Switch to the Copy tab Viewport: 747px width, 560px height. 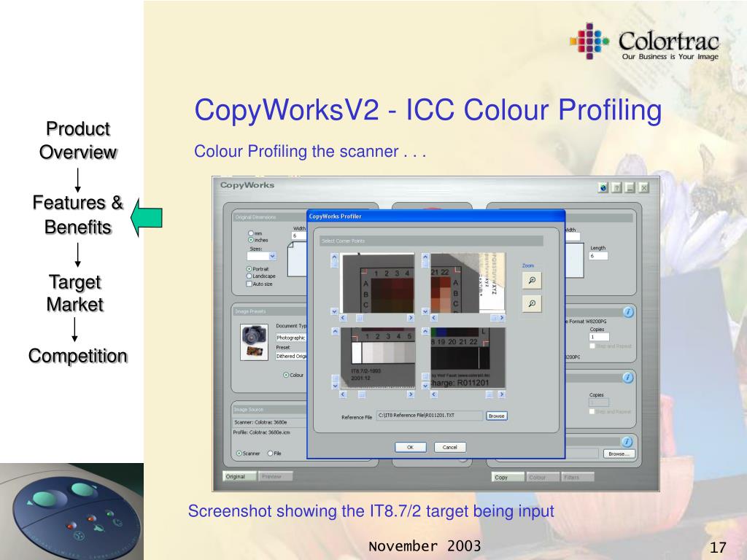508,477
